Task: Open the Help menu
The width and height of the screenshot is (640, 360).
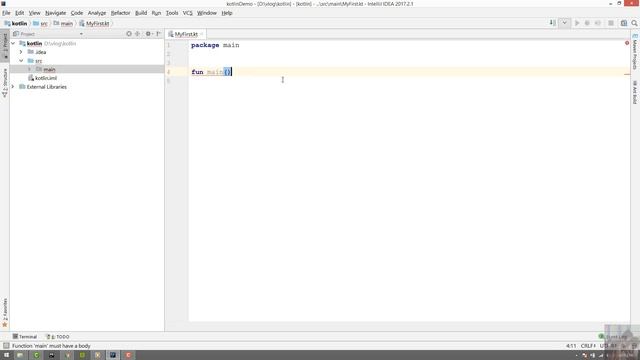Action: pyautogui.click(x=227, y=13)
